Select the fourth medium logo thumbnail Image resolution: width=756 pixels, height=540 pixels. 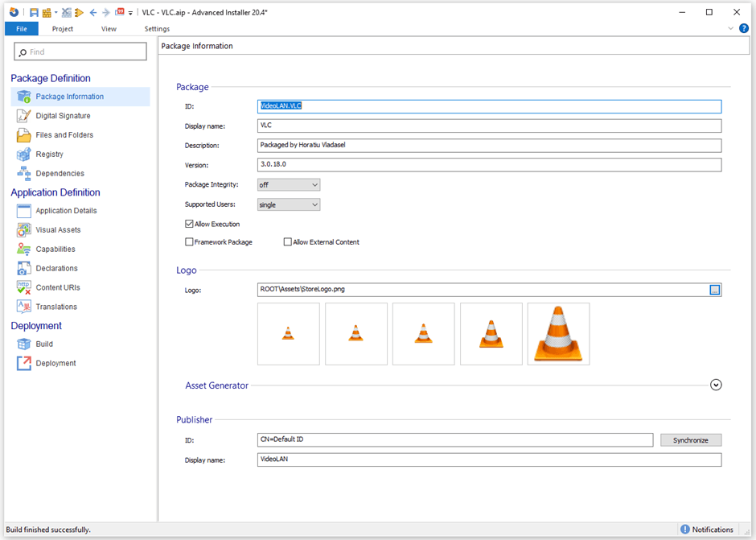click(x=491, y=334)
